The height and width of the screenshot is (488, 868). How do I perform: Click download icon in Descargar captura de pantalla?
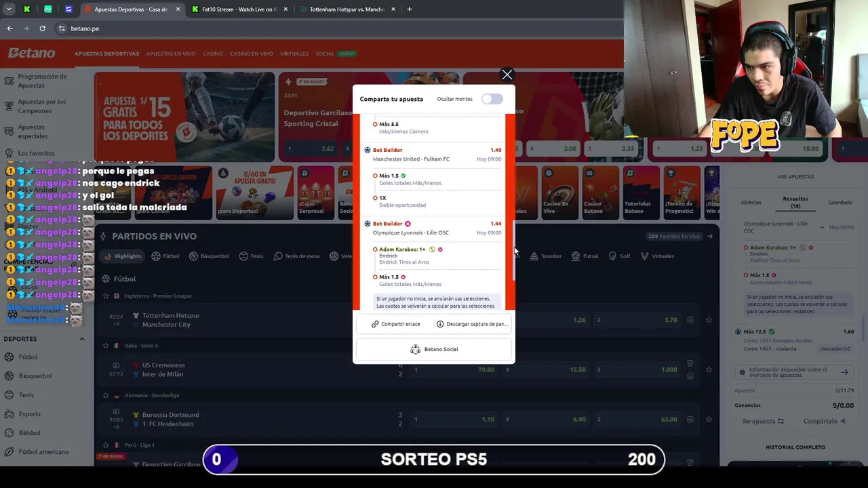(x=440, y=324)
